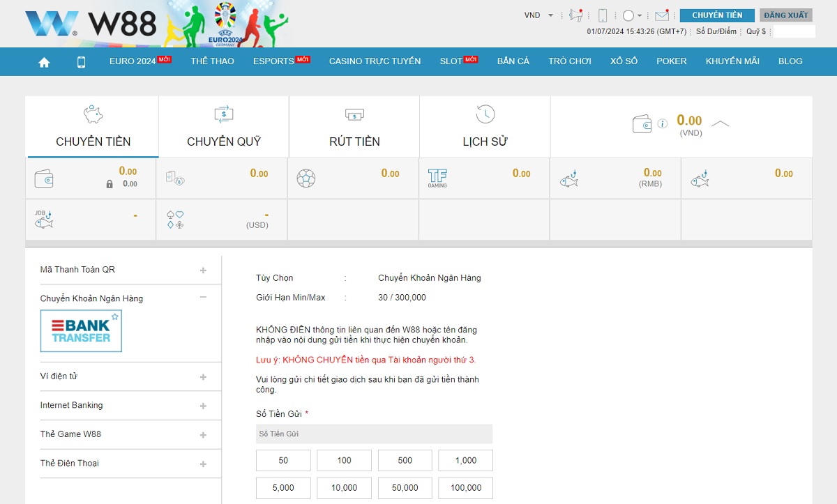
Task: Switch to the Rút Tiền tab
Action: tap(354, 127)
